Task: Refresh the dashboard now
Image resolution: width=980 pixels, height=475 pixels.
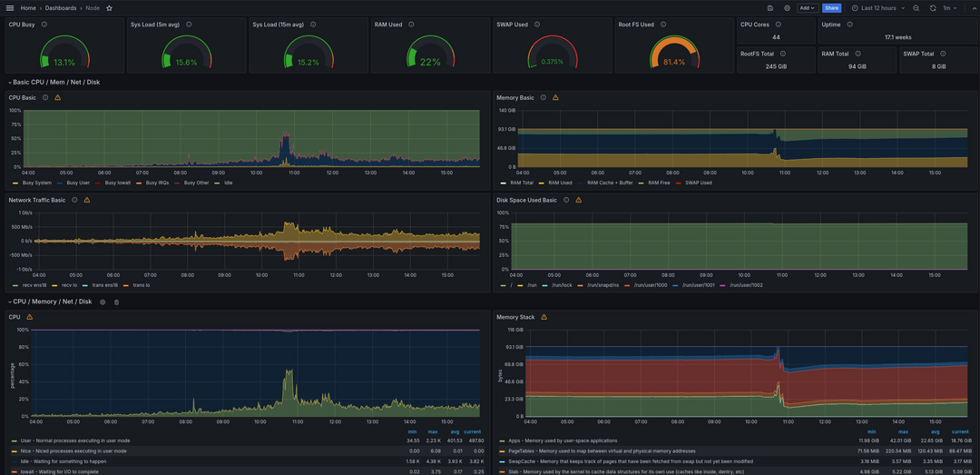Action: coord(933,8)
